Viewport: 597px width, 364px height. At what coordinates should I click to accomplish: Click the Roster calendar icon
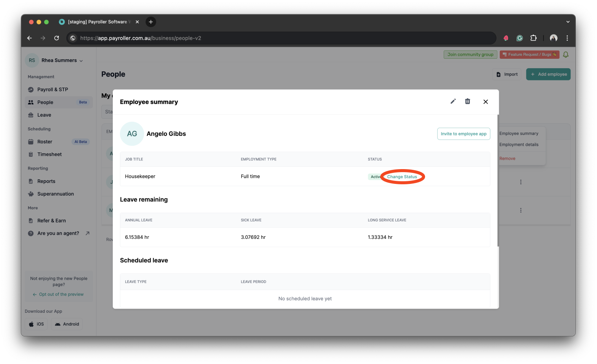point(31,142)
